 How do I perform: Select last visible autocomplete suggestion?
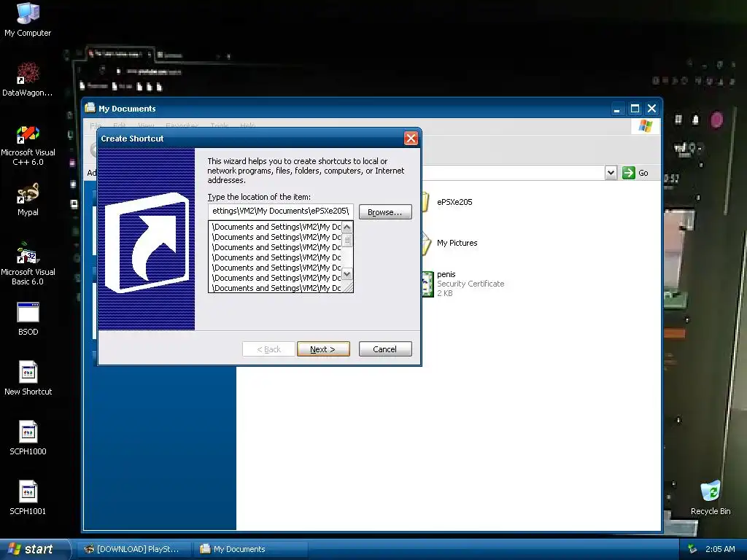(276, 288)
